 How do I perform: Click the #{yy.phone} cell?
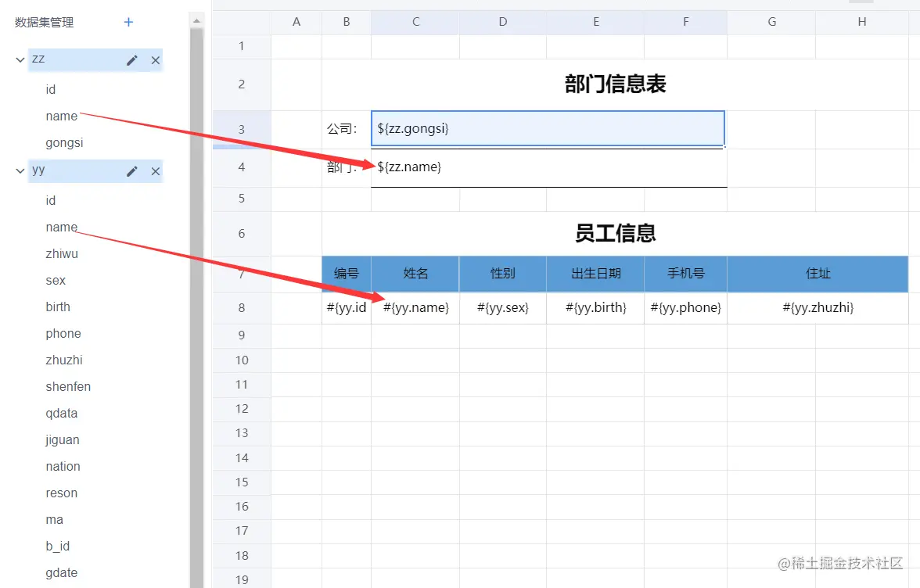[685, 308]
